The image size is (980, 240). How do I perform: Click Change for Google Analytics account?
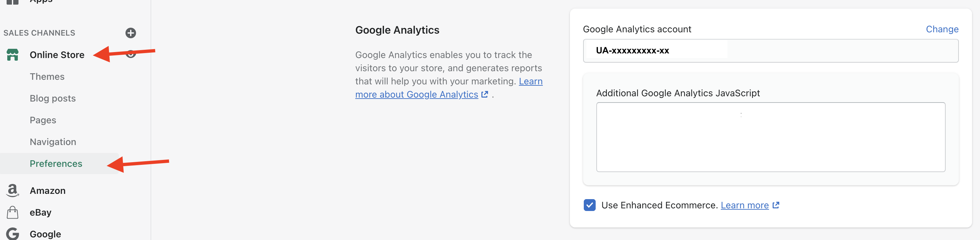point(942,29)
